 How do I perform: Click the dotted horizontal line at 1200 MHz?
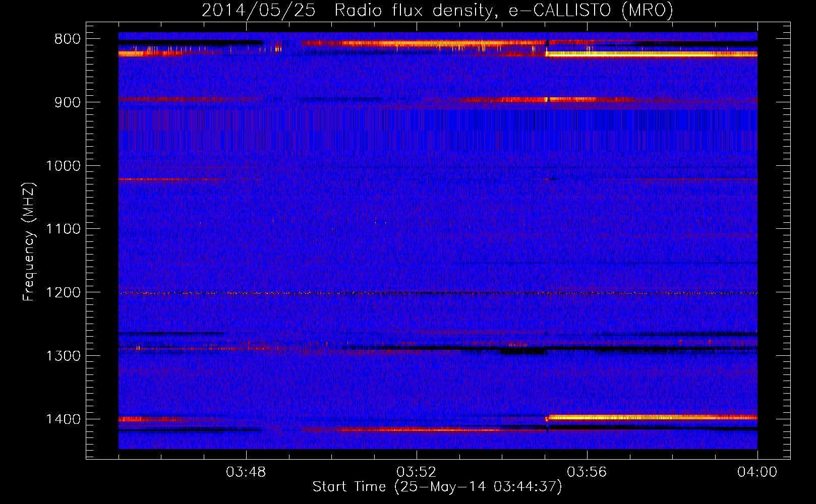coord(438,293)
